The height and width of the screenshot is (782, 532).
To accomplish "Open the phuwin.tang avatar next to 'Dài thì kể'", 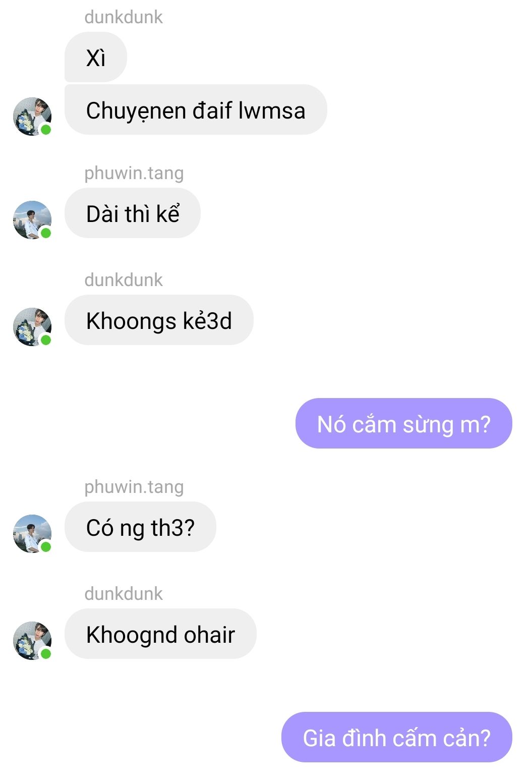I will tap(32, 220).
